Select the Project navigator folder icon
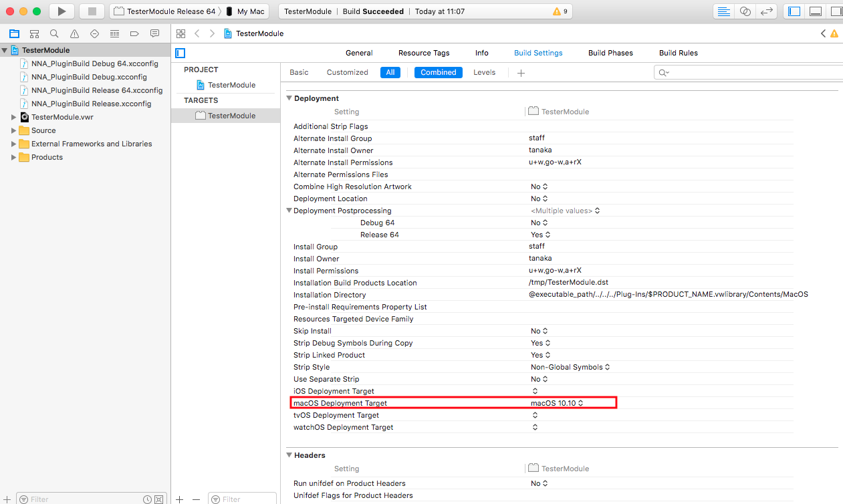 pos(14,33)
